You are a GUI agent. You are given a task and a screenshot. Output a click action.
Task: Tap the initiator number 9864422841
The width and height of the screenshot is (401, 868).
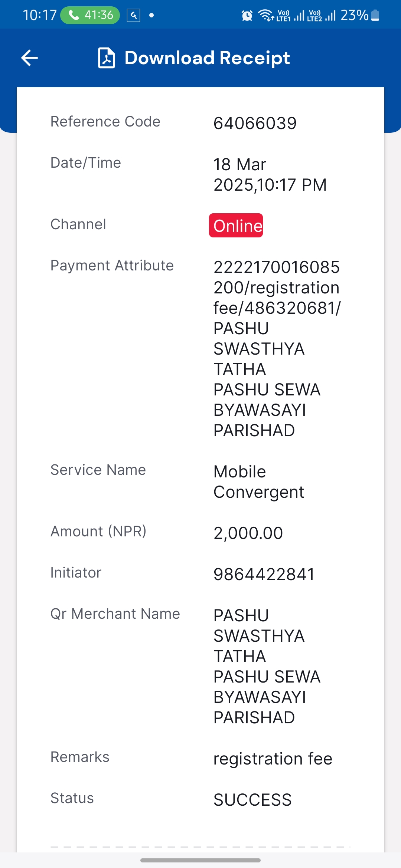[x=264, y=574]
